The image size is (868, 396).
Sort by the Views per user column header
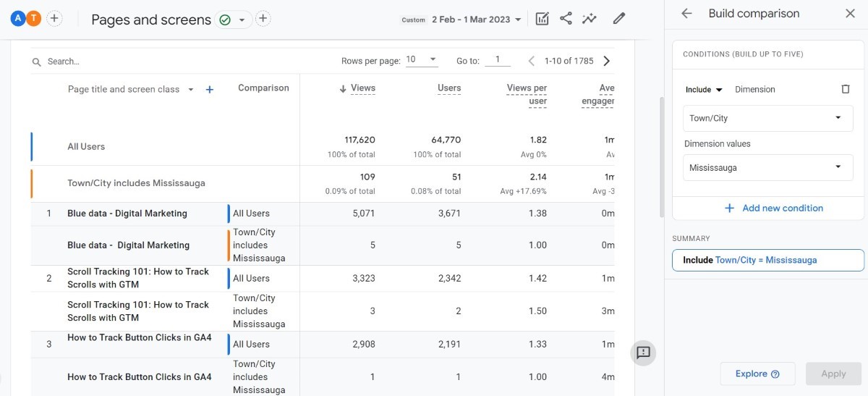tap(527, 94)
